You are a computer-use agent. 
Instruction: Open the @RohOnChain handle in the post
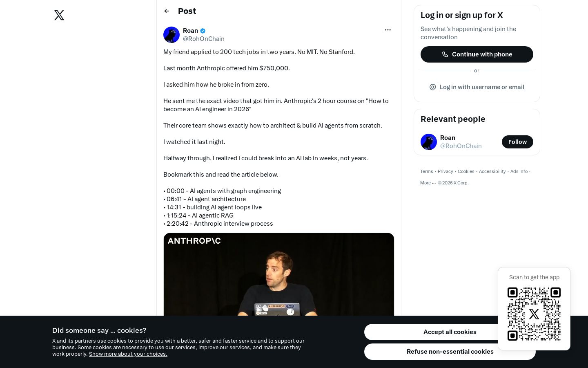point(204,39)
